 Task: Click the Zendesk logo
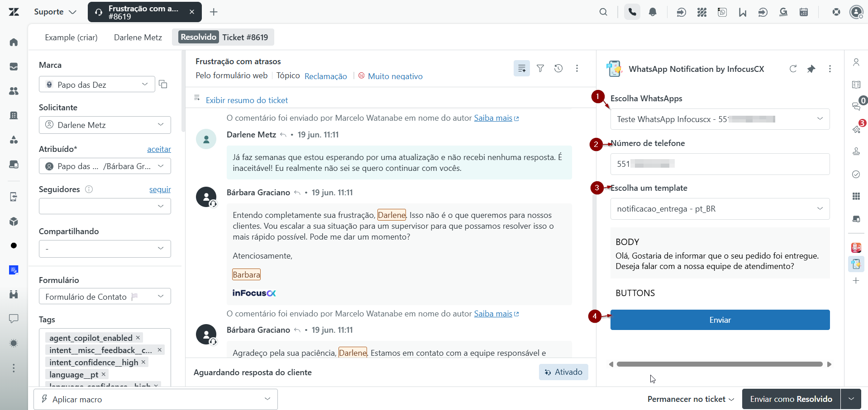14,12
